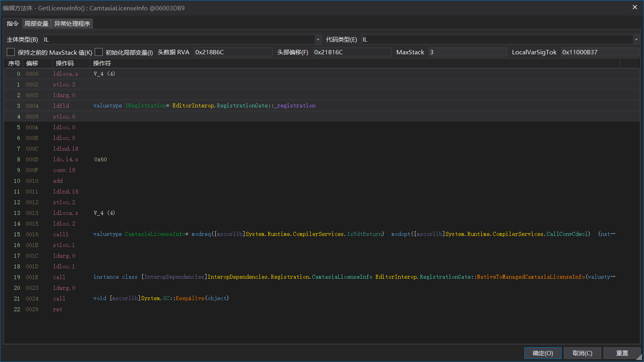The height and width of the screenshot is (362, 644).
Task: Click row index 15 in 序号 column
Action: tap(17, 234)
